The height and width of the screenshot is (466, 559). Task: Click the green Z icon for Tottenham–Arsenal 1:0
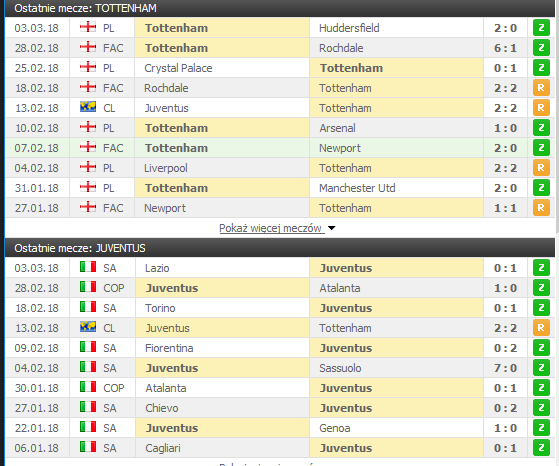pyautogui.click(x=541, y=128)
